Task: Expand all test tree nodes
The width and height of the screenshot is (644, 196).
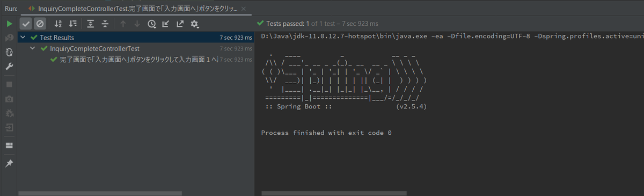Action: [x=91, y=24]
